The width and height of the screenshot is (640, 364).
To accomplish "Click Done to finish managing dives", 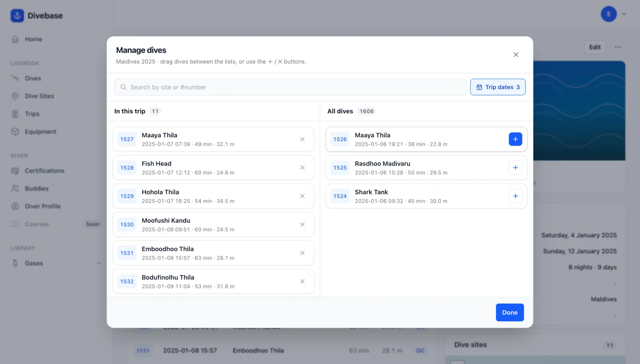I will tap(510, 312).
